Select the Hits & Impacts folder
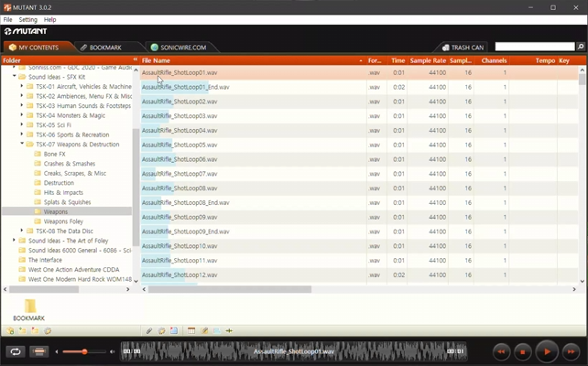The image size is (588, 366). (x=63, y=192)
